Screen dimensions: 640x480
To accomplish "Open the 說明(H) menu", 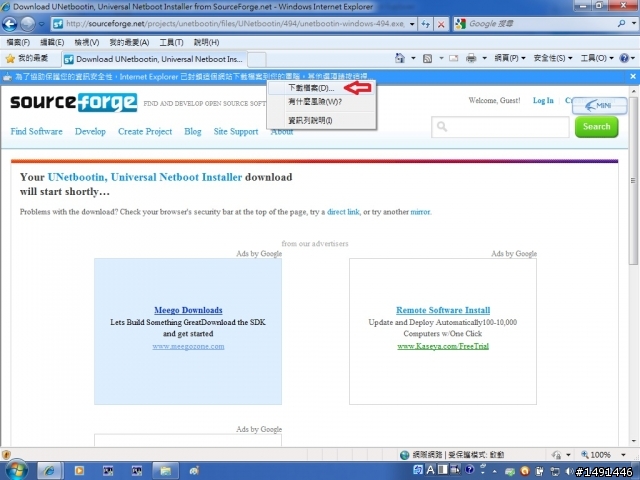I will (x=206, y=42).
